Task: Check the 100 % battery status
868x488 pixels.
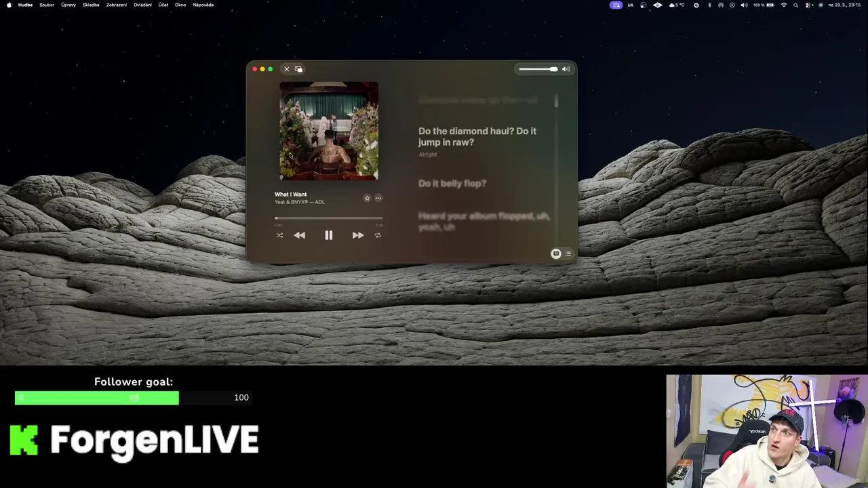Action: (x=765, y=5)
